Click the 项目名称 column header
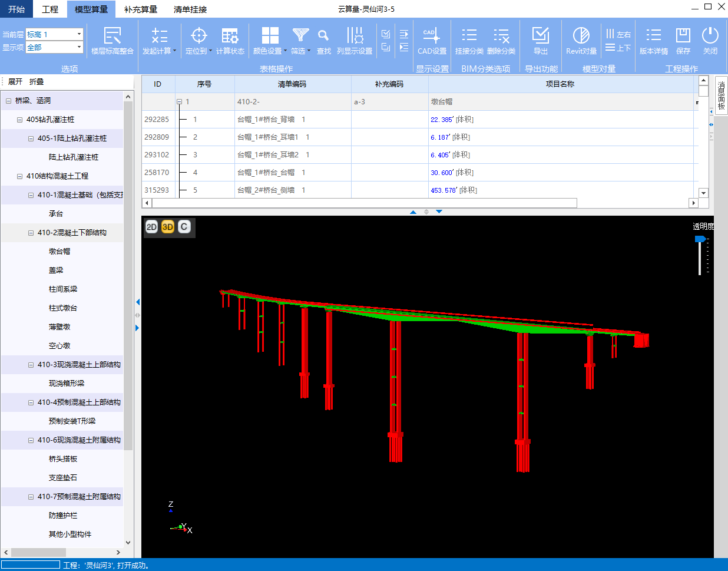Image resolution: width=728 pixels, height=571 pixels. click(560, 84)
